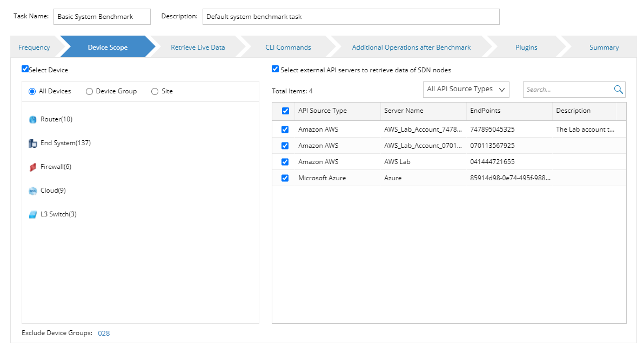644x354 pixels.
Task: Toggle the header select-all checkbox
Action: (285, 111)
